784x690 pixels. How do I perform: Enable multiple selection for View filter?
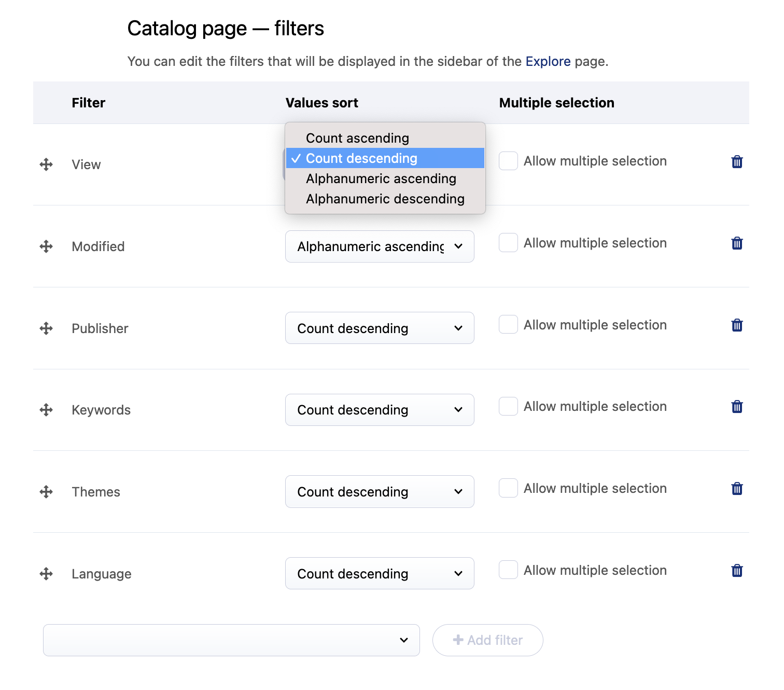click(508, 161)
